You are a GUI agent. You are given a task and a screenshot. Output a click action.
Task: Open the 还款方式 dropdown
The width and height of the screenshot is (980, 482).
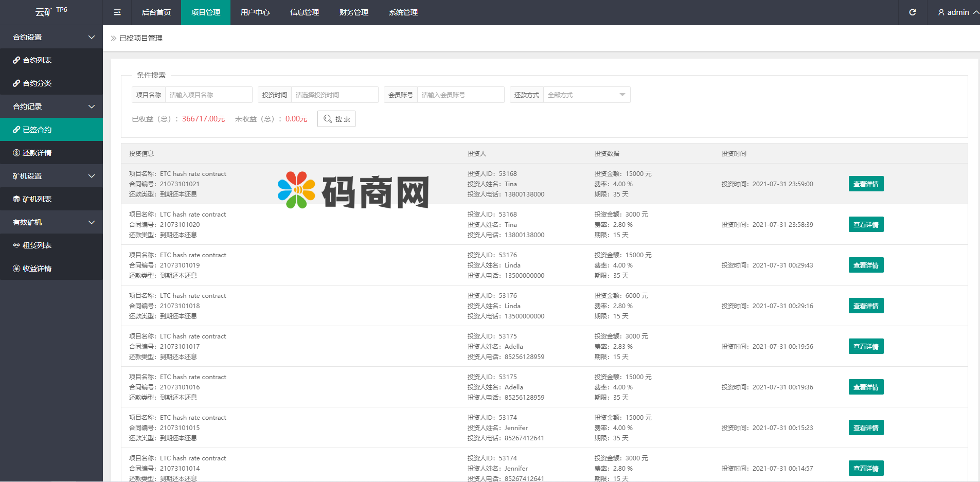[586, 95]
